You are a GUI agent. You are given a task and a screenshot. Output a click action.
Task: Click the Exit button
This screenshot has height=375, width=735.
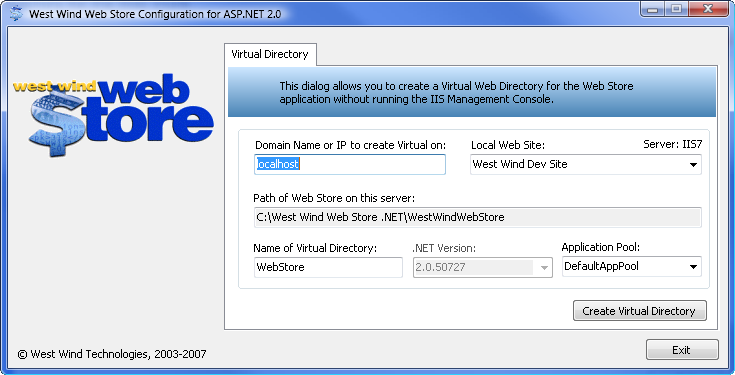682,350
